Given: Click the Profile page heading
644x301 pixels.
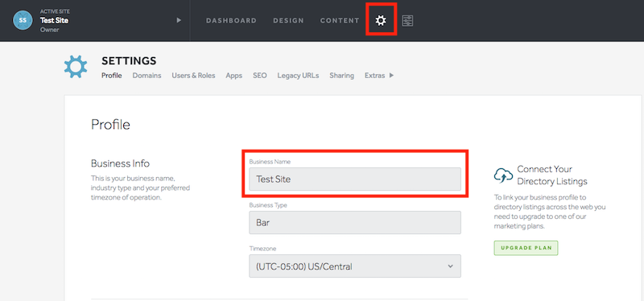Looking at the screenshot, I should click(x=110, y=125).
